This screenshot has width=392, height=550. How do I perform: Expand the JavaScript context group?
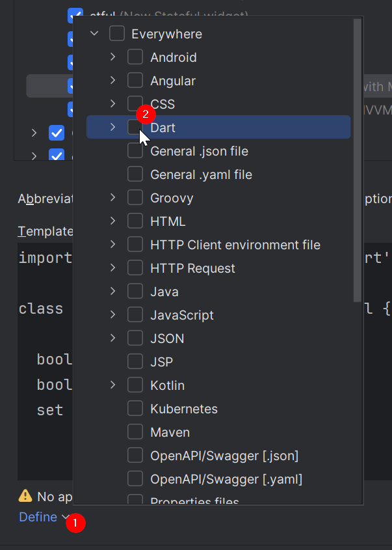[x=112, y=315]
